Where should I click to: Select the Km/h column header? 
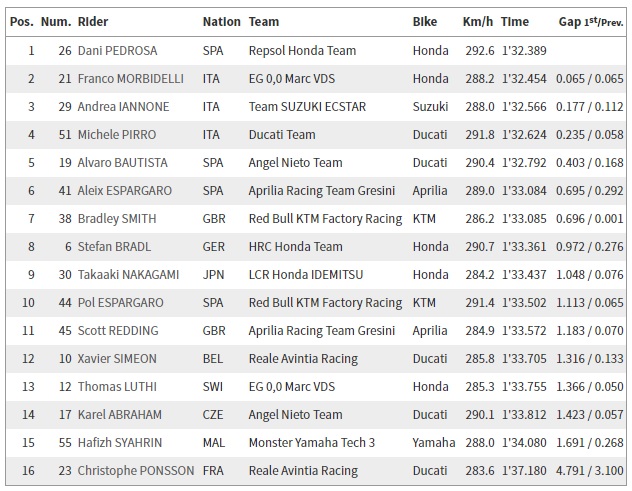pyautogui.click(x=478, y=22)
